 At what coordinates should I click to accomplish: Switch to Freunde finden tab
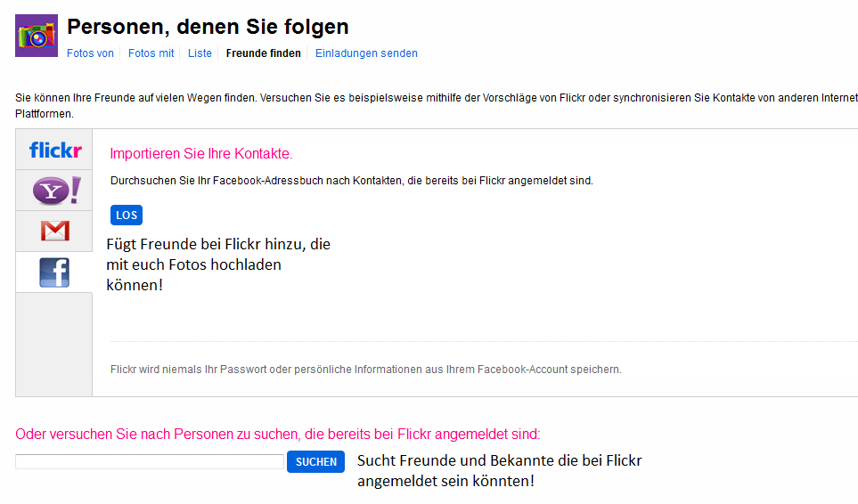pyautogui.click(x=264, y=53)
